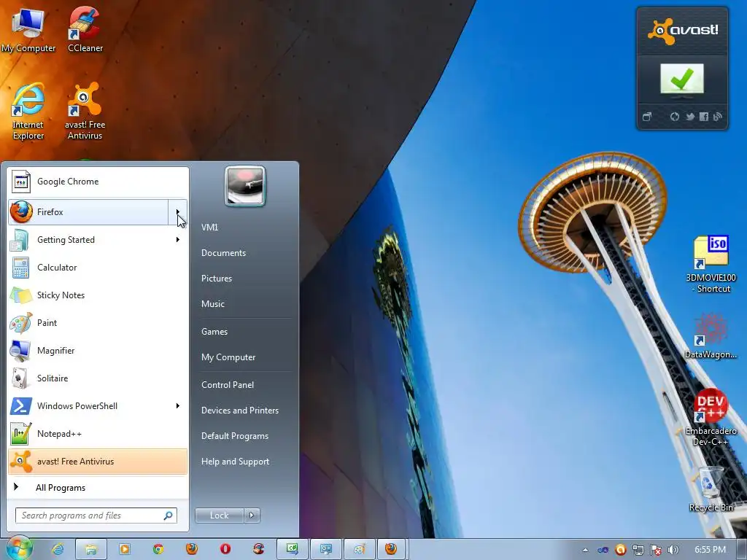This screenshot has width=747, height=560.
Task: Open the Facebook icon on avast! gadget
Action: pyautogui.click(x=704, y=117)
